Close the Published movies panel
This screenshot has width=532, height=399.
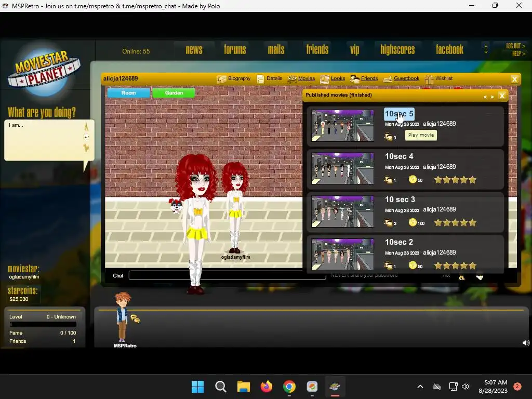tap(502, 96)
